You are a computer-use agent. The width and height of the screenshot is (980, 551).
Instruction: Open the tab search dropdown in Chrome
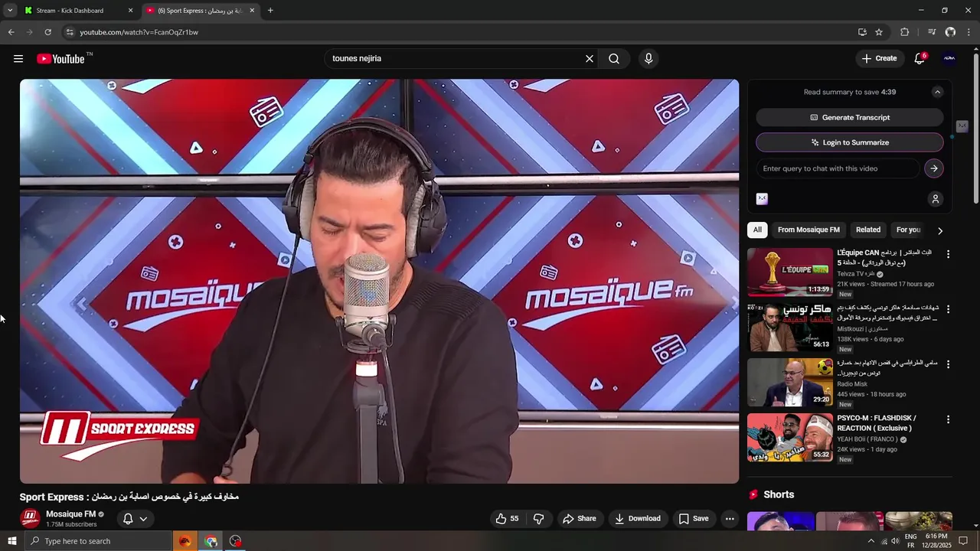click(10, 11)
